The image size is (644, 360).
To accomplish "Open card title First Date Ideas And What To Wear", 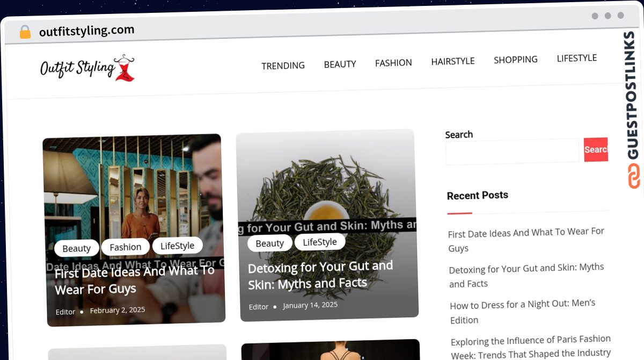I will pos(135,280).
